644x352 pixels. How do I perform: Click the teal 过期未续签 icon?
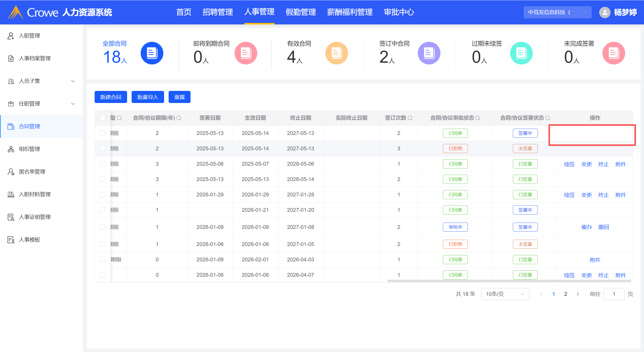pos(521,53)
